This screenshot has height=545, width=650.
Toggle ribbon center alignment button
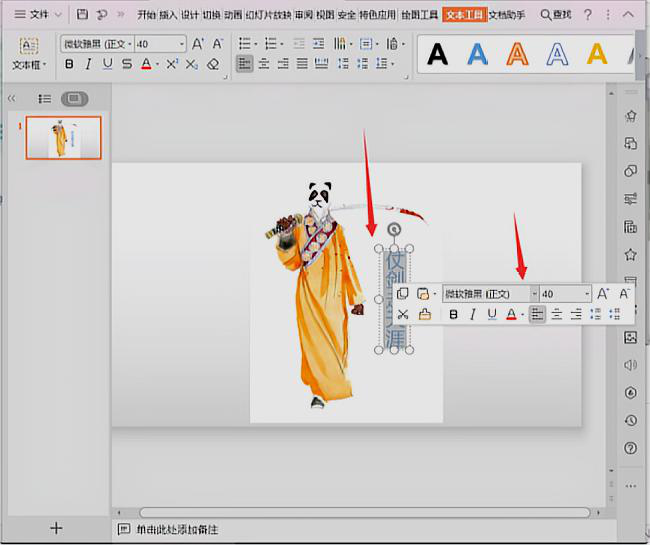click(264, 64)
